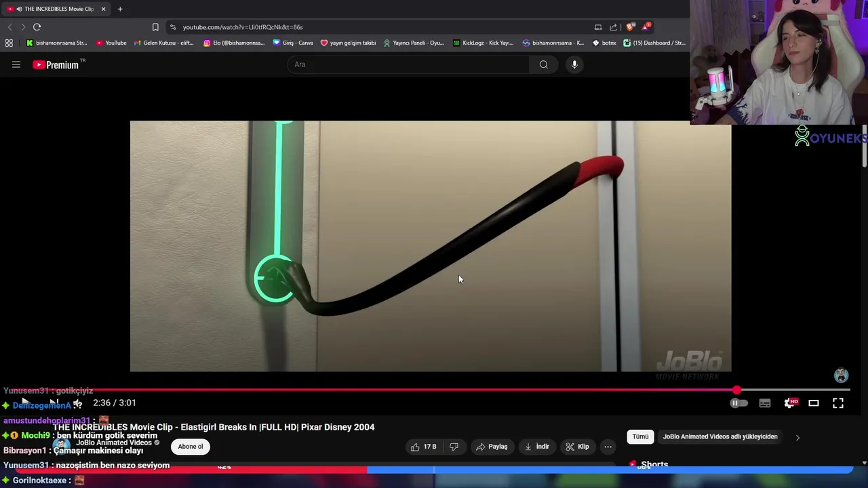Screen dimensions: 868x488
Task: Toggle the autoplay switch in player
Action: [738, 403]
